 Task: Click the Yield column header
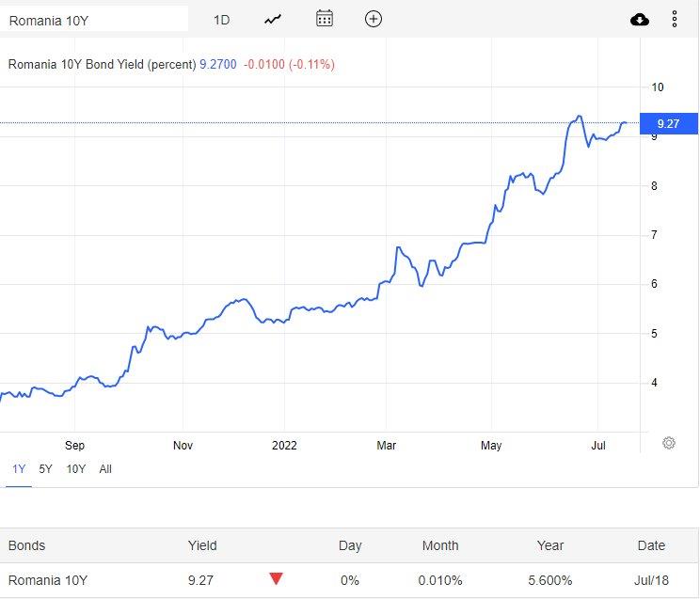[202, 545]
